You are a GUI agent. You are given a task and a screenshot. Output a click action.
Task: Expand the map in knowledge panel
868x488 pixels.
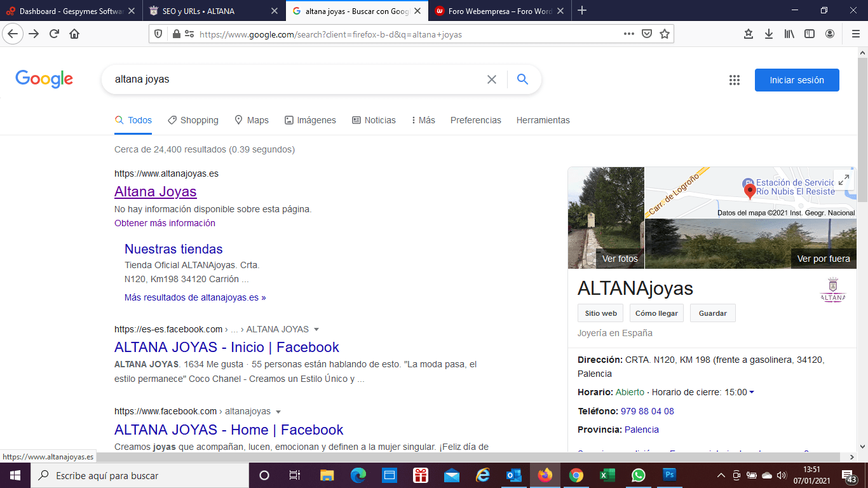click(x=843, y=179)
